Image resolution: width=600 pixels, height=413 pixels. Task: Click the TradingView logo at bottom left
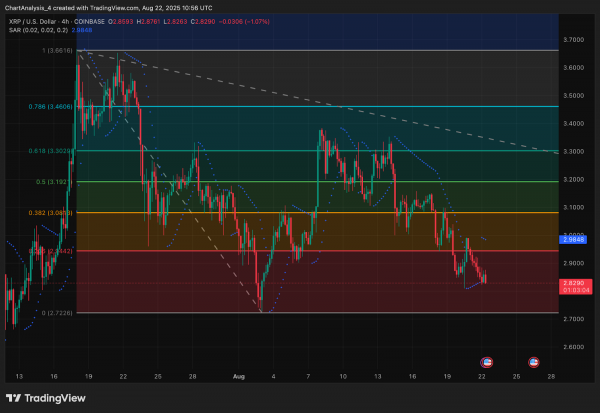pos(46,398)
